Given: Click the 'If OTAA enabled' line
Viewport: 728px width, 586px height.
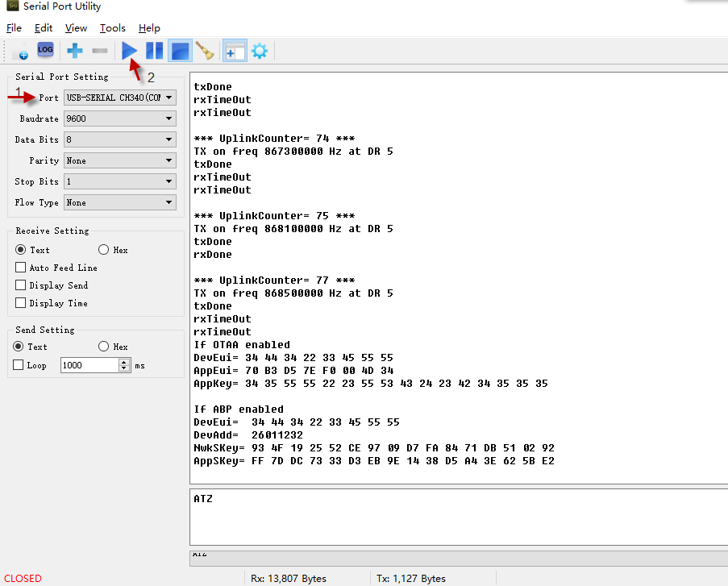Looking at the screenshot, I should coord(242,345).
